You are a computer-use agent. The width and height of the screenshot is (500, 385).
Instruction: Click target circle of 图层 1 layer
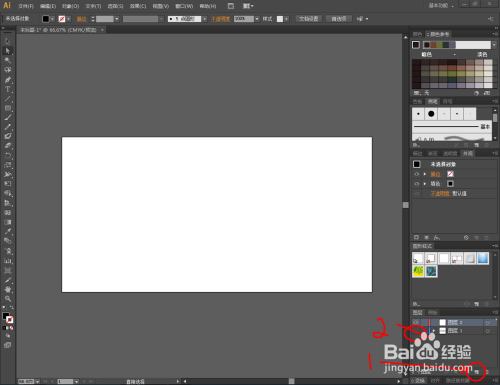(488, 331)
